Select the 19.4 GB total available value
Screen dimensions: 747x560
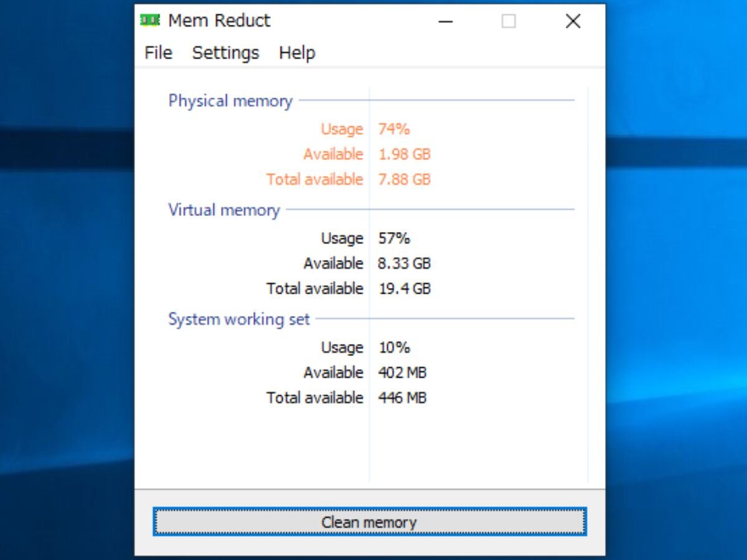405,288
